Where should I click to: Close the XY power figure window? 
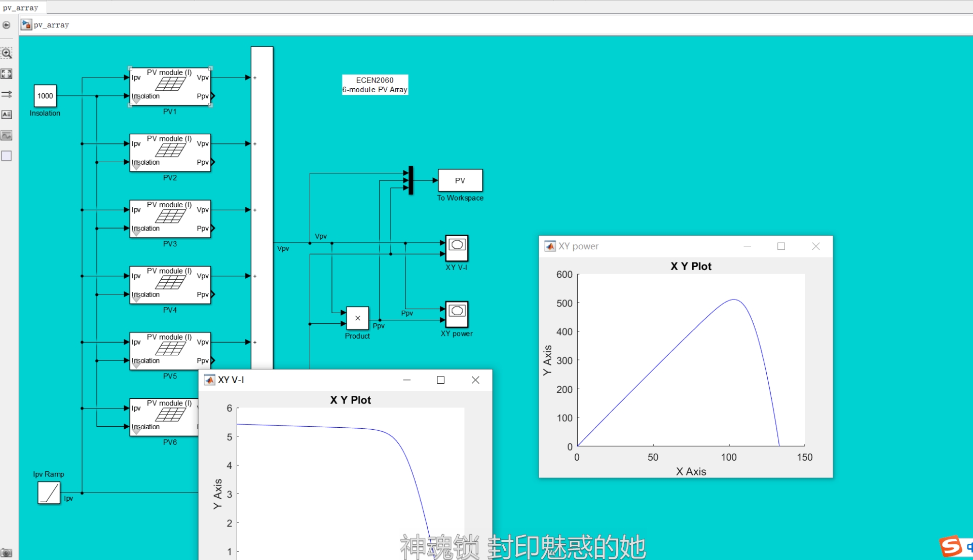coord(815,246)
